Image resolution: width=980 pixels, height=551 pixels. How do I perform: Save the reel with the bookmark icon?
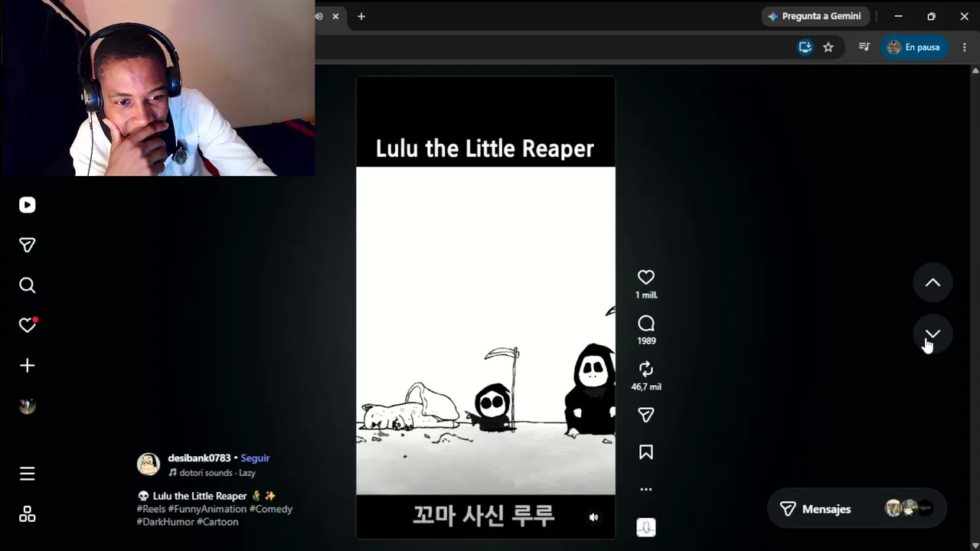tap(646, 452)
